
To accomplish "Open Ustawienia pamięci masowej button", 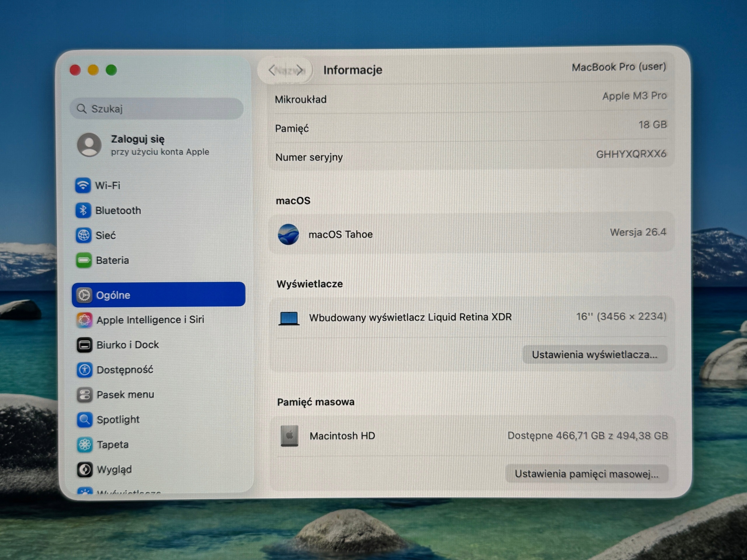I will (587, 474).
